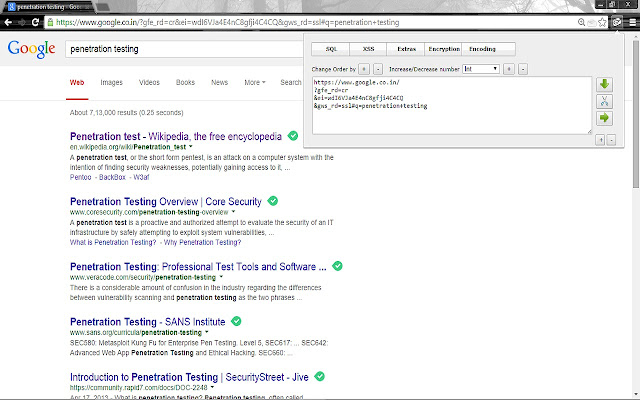Screen dimensions: 640x400
Task: Click plus button after Int dropdown
Action: coord(509,69)
